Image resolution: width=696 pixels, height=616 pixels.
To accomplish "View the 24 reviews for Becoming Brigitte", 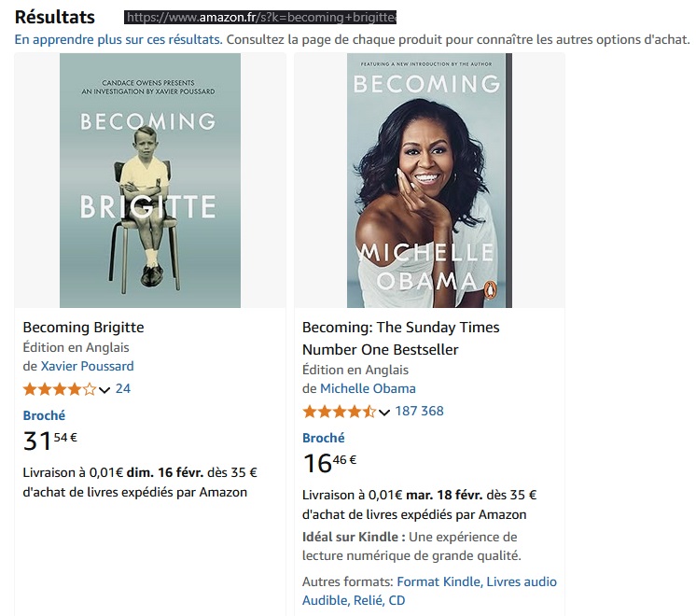I will (123, 389).
